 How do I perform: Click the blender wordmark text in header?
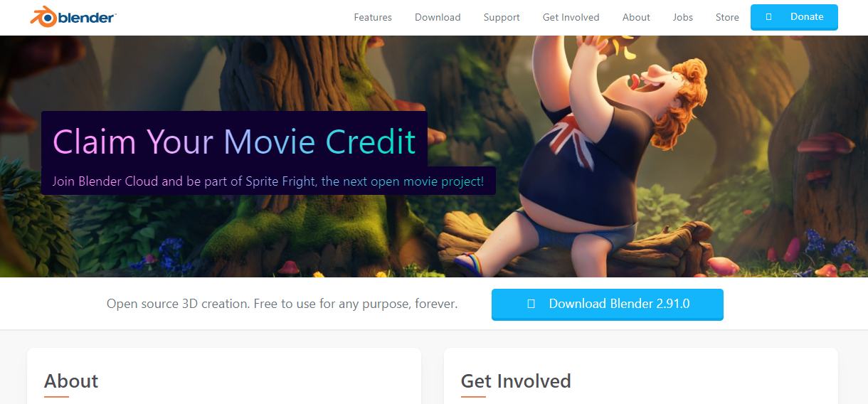pos(88,17)
